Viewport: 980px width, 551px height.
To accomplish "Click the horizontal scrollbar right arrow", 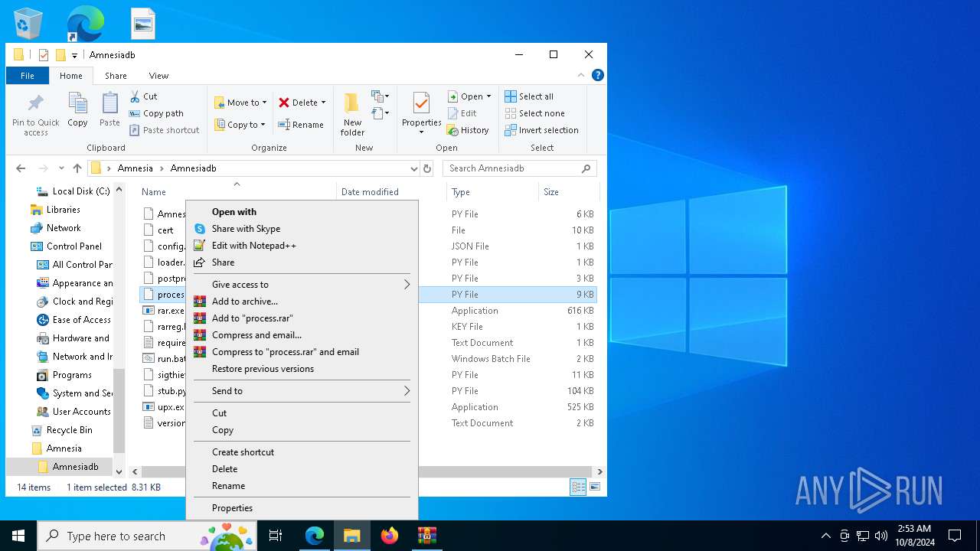I will pyautogui.click(x=599, y=472).
